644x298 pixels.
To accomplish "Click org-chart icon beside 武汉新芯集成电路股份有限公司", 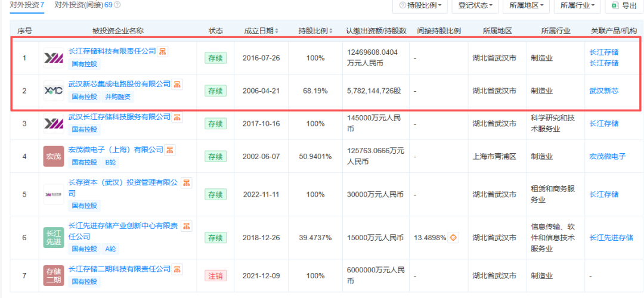I will (x=177, y=84).
